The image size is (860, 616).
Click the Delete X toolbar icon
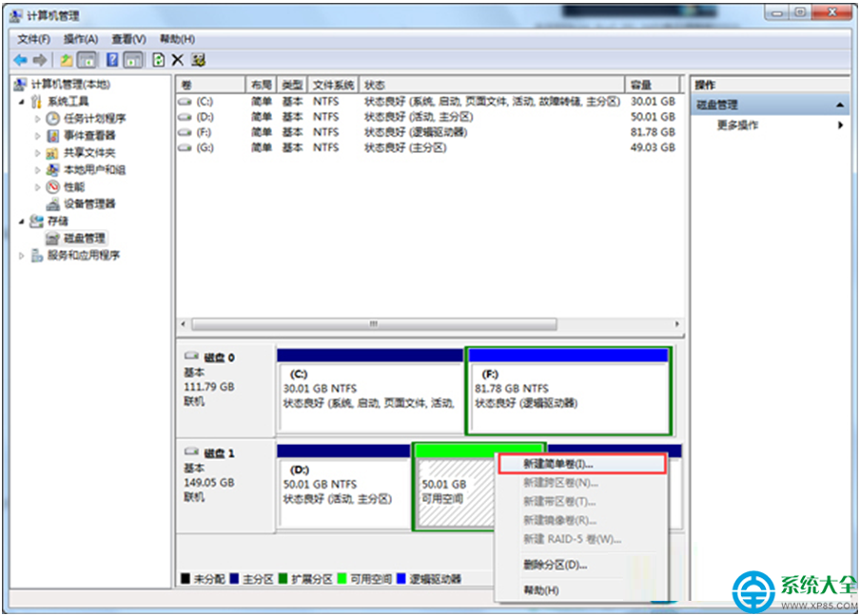[178, 60]
